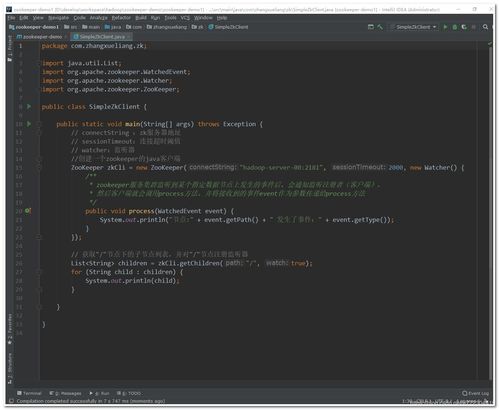The height and width of the screenshot is (410, 499).
Task: Toggle the Terminal tool window
Action: [x=29, y=393]
